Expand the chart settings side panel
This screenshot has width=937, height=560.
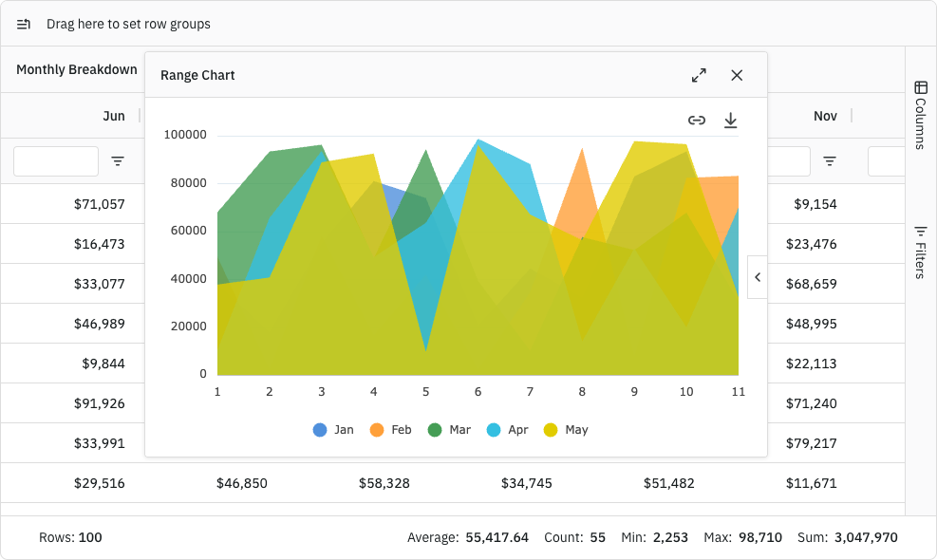[x=757, y=277]
